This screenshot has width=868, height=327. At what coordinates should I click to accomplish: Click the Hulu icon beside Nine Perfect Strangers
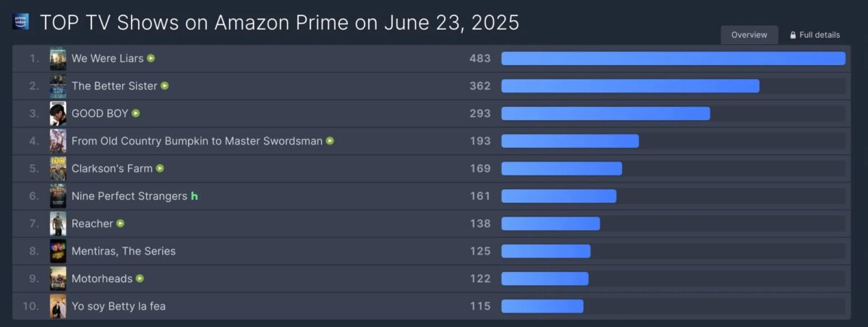pos(194,196)
